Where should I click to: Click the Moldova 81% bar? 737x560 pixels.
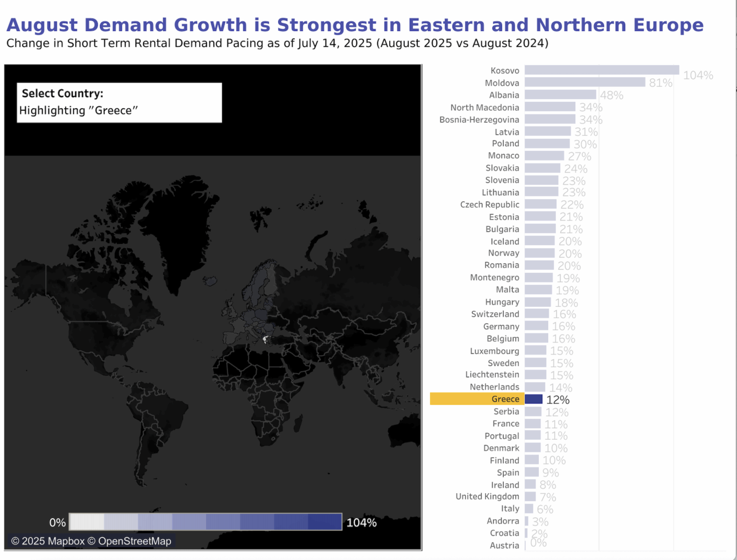[584, 83]
